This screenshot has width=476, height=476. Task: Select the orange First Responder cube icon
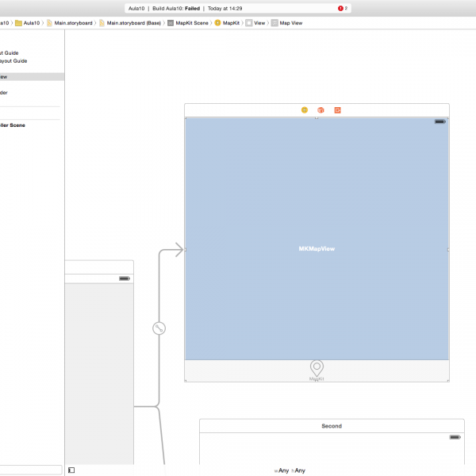(x=321, y=110)
